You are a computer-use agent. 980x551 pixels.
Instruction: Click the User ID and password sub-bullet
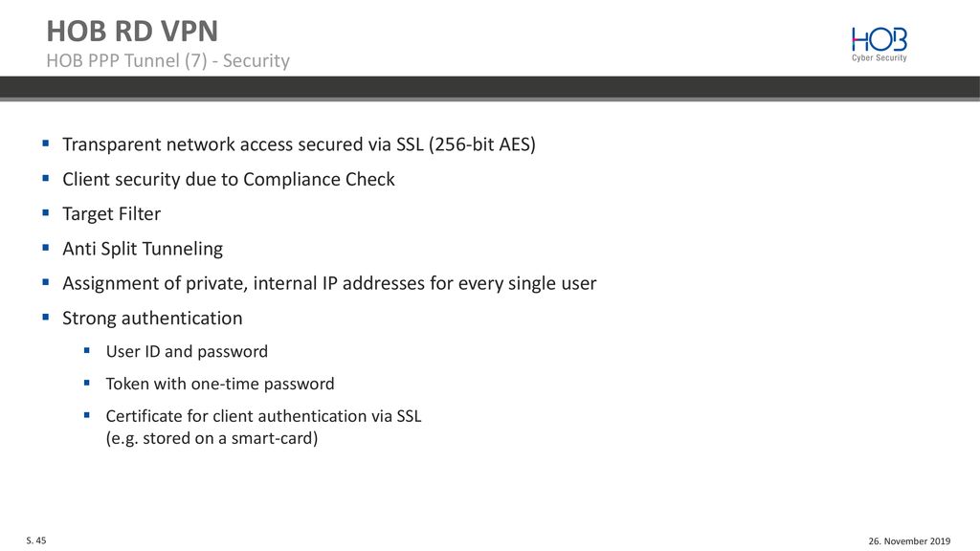coord(87,350)
